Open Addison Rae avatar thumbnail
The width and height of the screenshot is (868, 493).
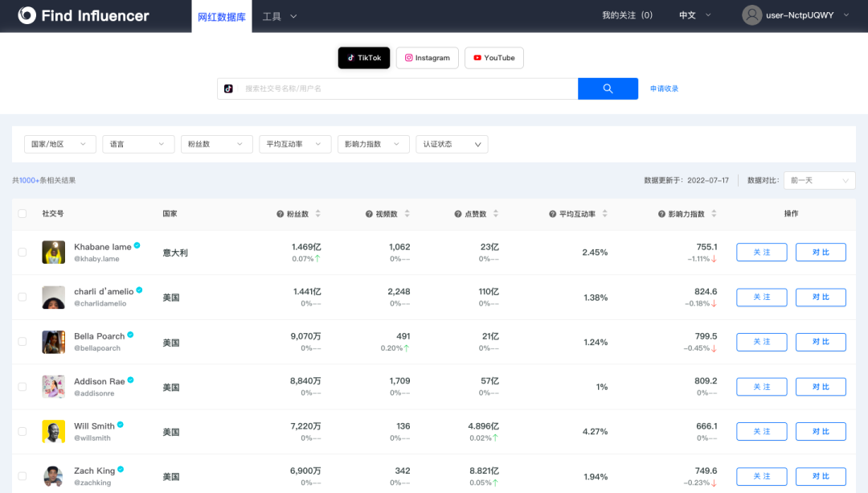coord(54,387)
